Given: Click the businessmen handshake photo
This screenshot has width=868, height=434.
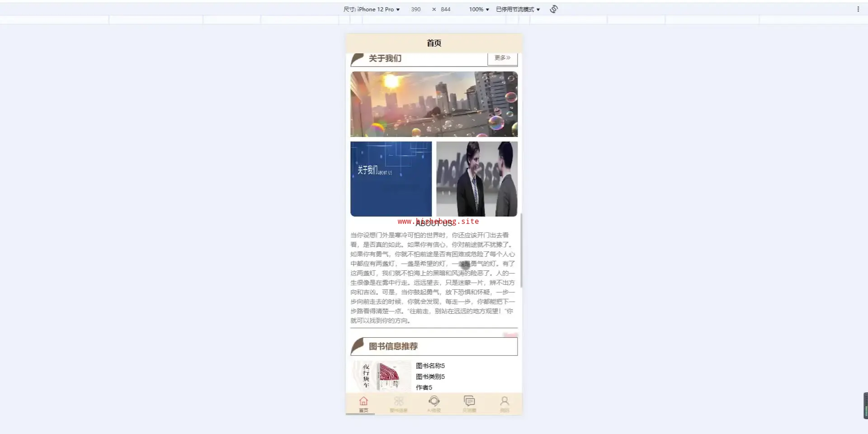Looking at the screenshot, I should coord(477,179).
